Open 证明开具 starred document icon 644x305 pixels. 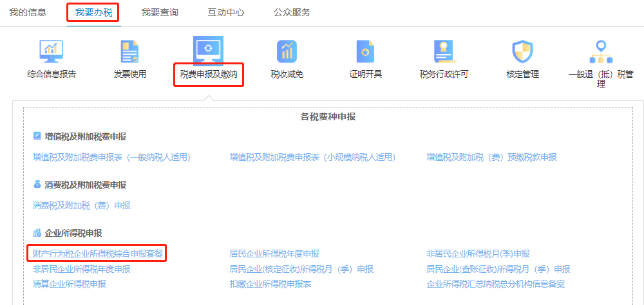click(x=365, y=51)
